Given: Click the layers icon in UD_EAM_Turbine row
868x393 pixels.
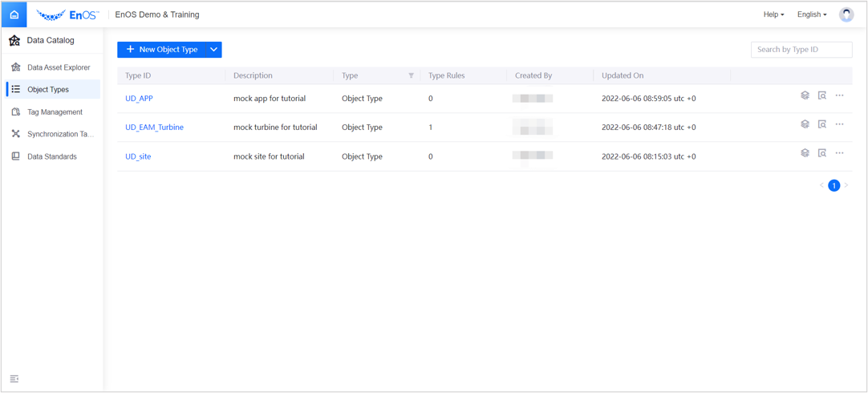Looking at the screenshot, I should 805,124.
